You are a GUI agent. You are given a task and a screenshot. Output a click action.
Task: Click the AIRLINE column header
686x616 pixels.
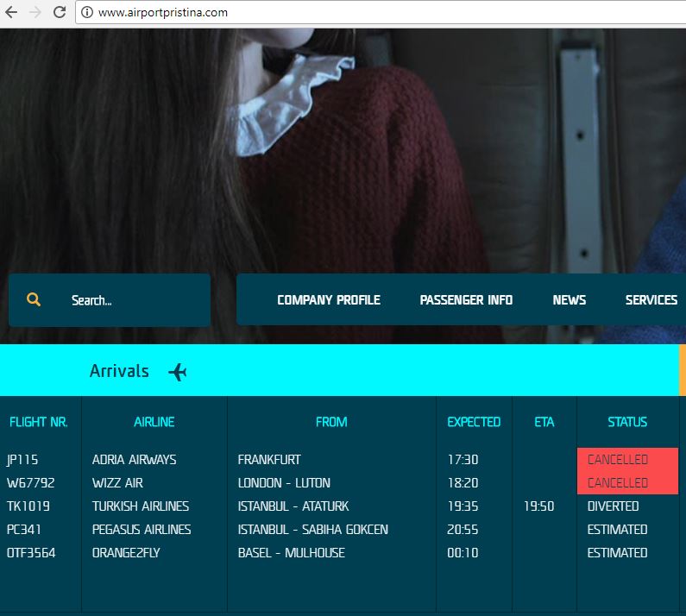[154, 422]
